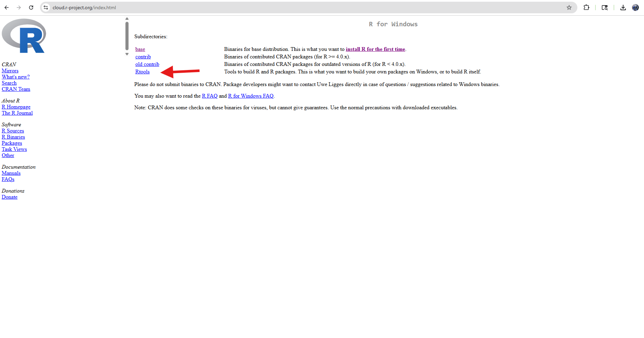Open the Manuals documentation link
Screen dimensions: 644x338
tap(11, 173)
